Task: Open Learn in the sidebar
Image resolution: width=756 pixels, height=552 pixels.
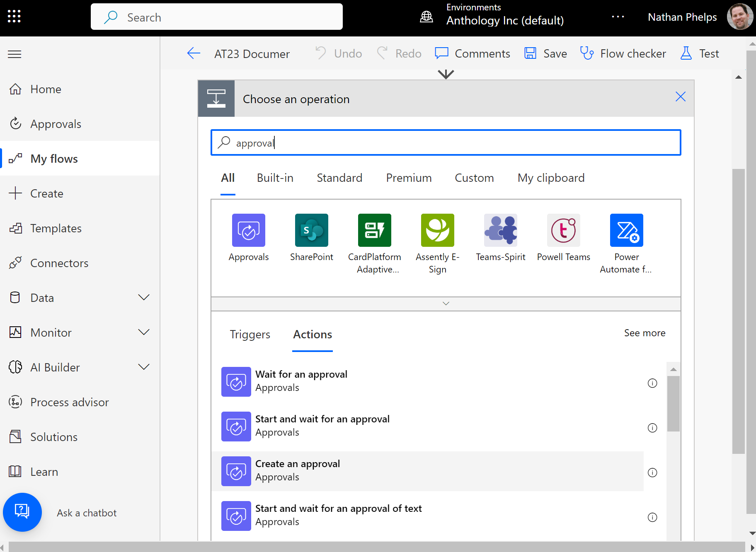Action: [80, 472]
